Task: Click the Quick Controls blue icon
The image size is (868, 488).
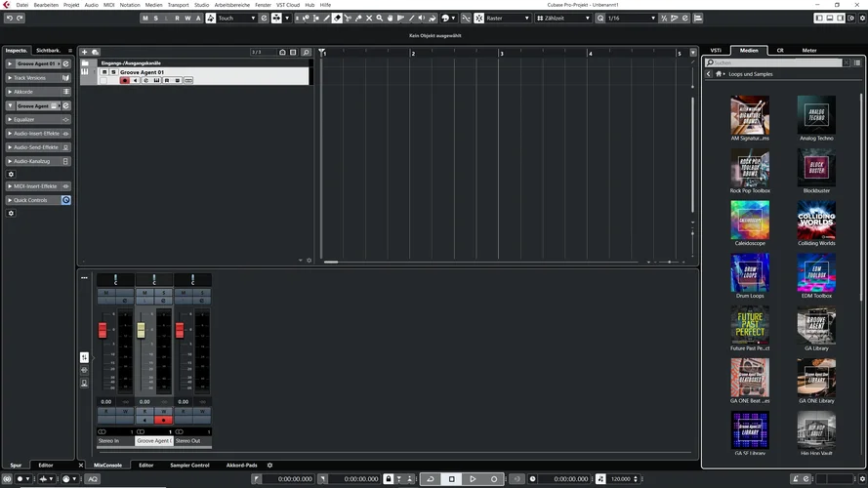Action: coord(65,200)
